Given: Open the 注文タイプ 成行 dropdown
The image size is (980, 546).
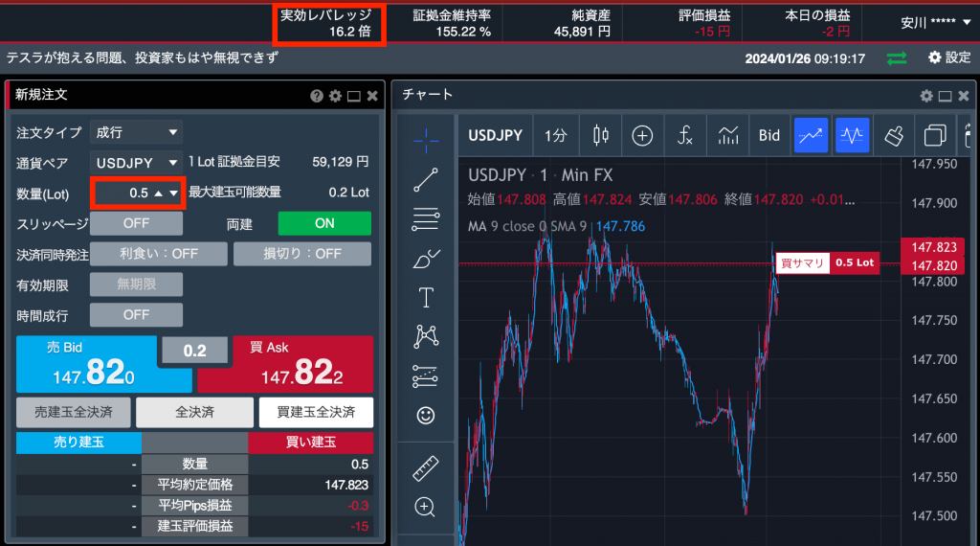Looking at the screenshot, I should (136, 132).
